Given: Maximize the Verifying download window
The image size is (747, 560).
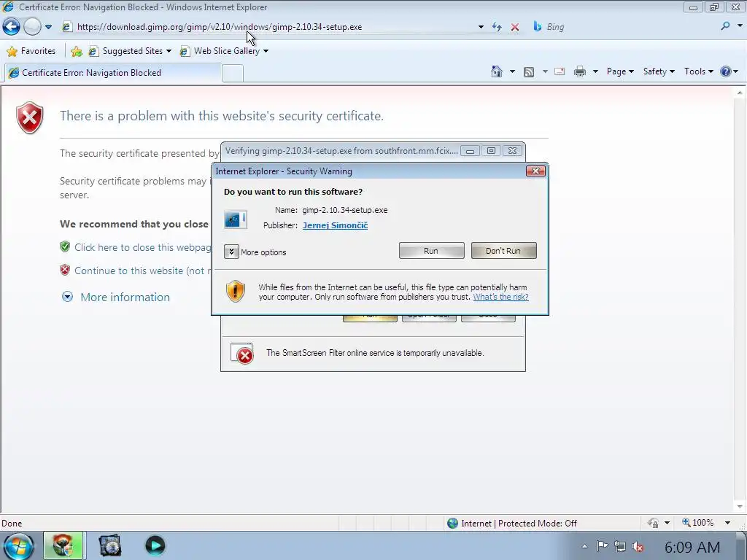Looking at the screenshot, I should tap(491, 151).
